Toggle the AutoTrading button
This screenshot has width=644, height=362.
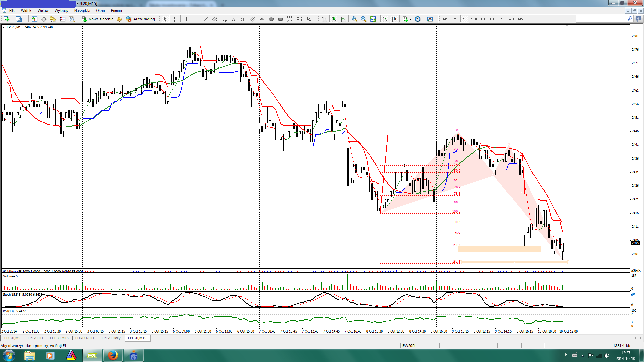141,19
